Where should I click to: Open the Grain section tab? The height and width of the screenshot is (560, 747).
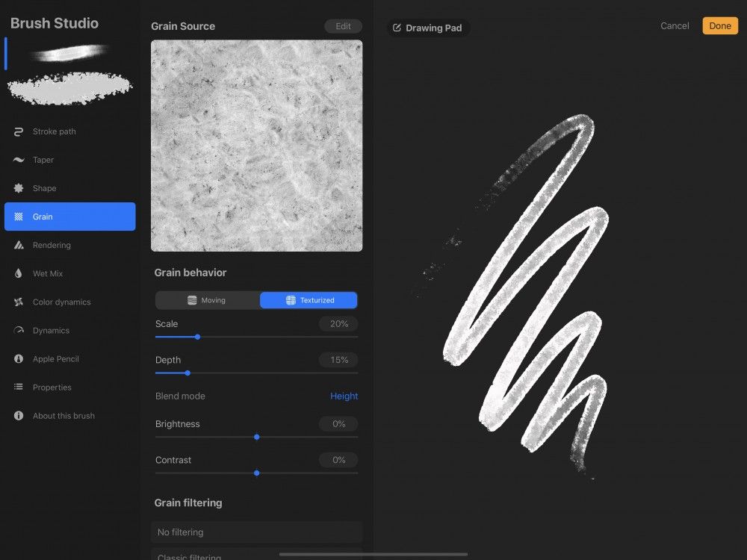70,217
